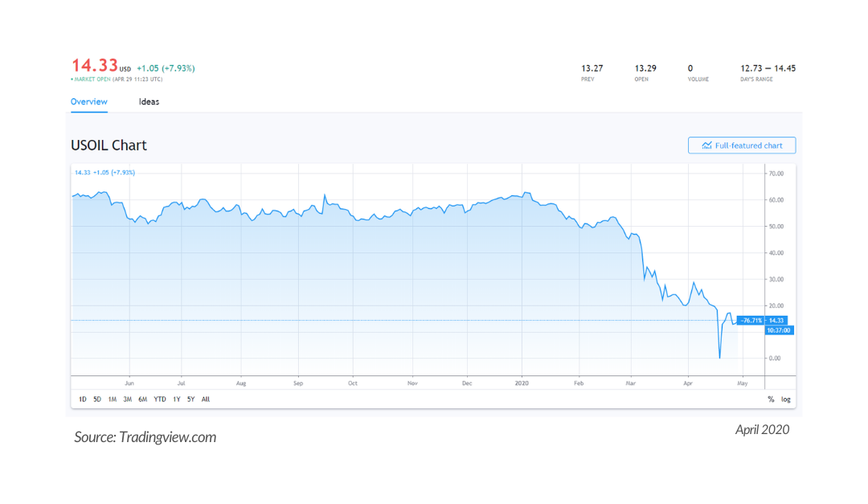The height and width of the screenshot is (504, 868).
Task: Click the -76.71% change badge
Action: click(751, 320)
